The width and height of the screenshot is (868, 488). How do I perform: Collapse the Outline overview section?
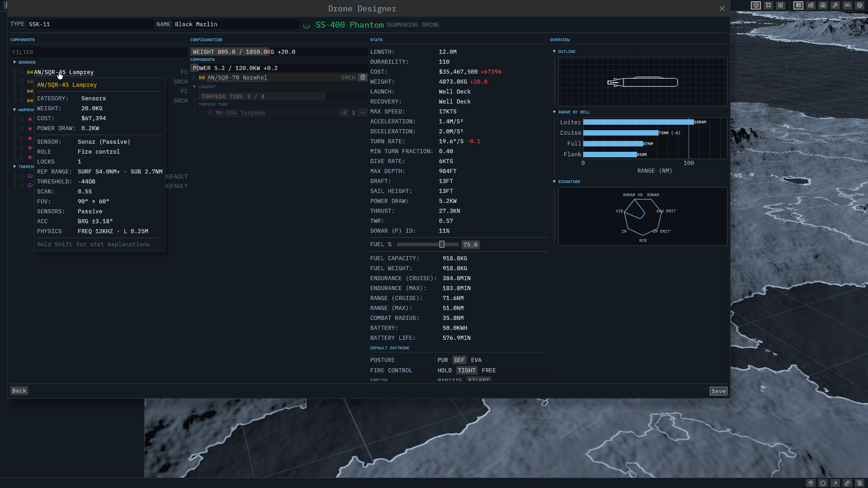pos(554,52)
